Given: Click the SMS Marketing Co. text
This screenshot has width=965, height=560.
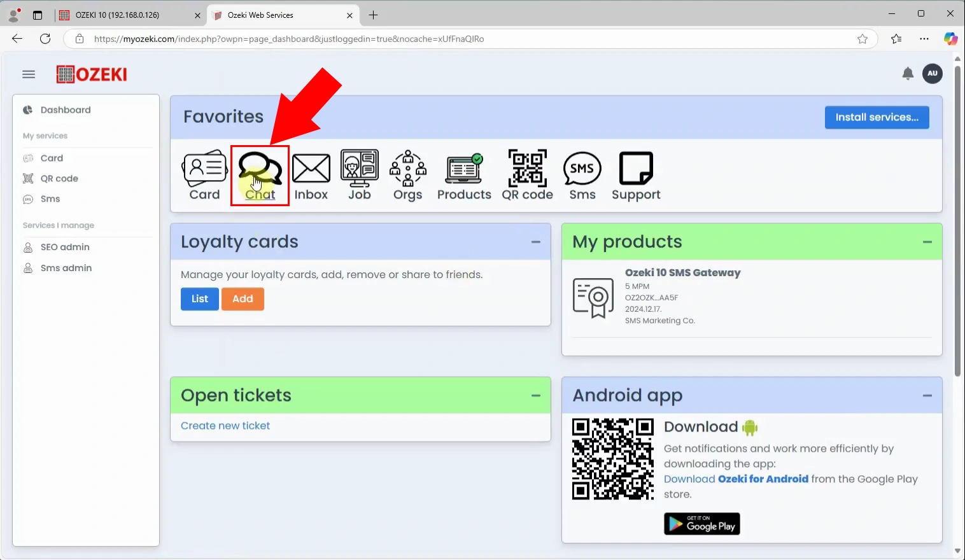Looking at the screenshot, I should point(659,321).
